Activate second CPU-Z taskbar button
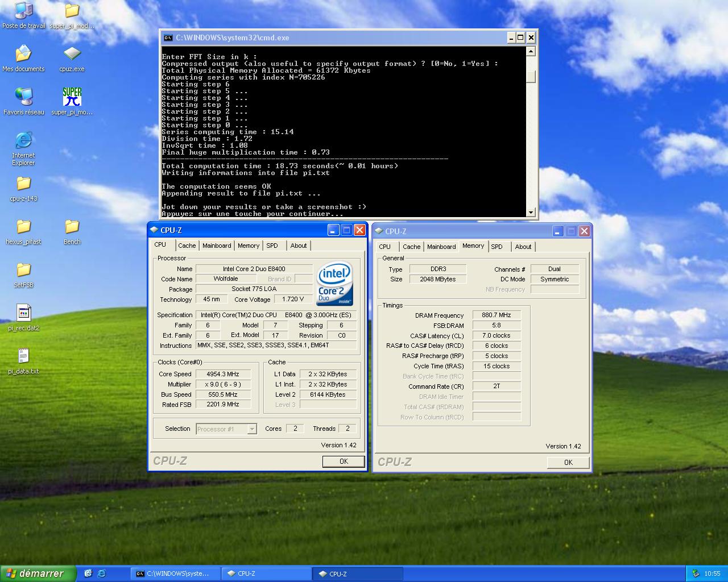This screenshot has height=582, width=728. pos(358,573)
